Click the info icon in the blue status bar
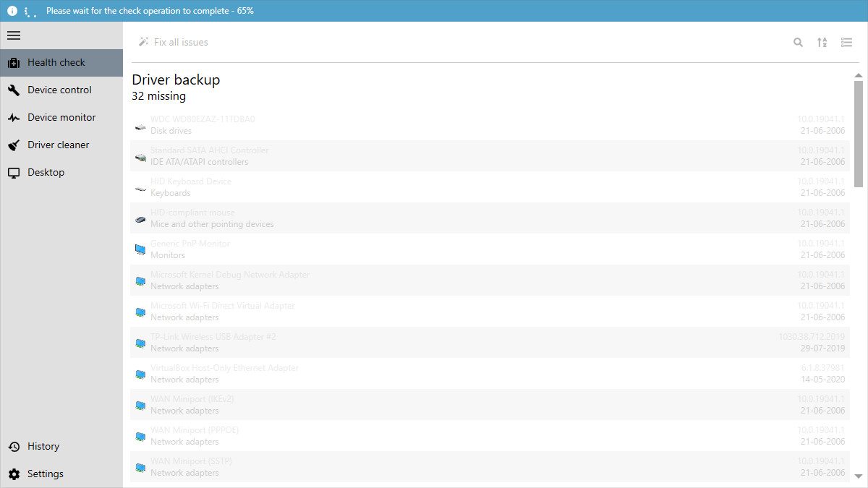868x488 pixels. pyautogui.click(x=12, y=10)
